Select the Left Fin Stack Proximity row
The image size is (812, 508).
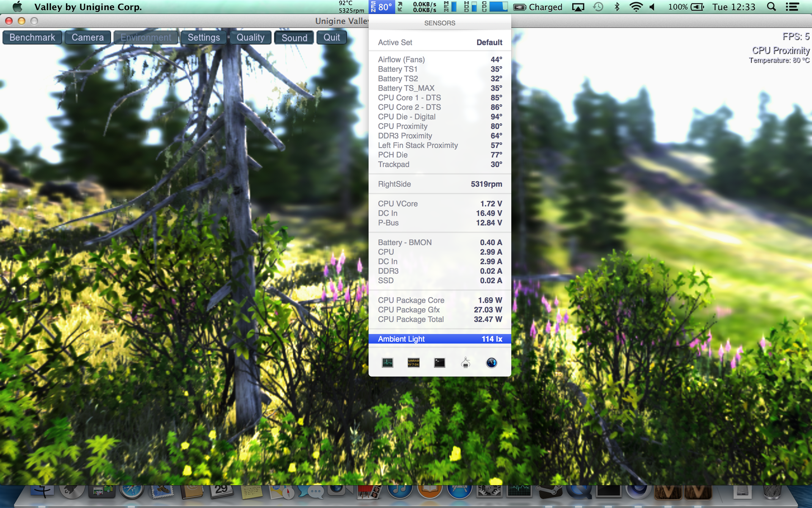point(440,145)
